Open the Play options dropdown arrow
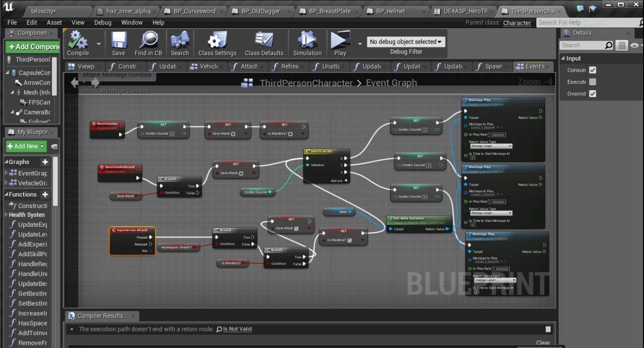 pos(359,43)
